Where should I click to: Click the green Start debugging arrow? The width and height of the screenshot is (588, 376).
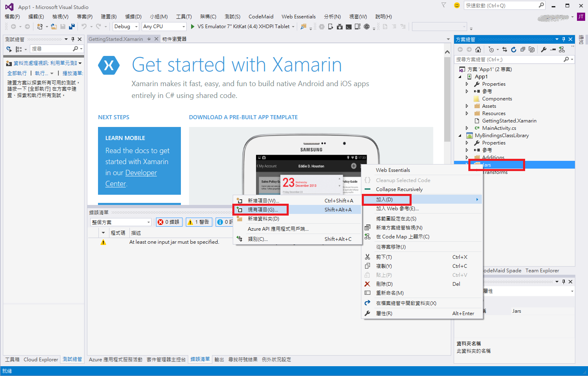192,27
